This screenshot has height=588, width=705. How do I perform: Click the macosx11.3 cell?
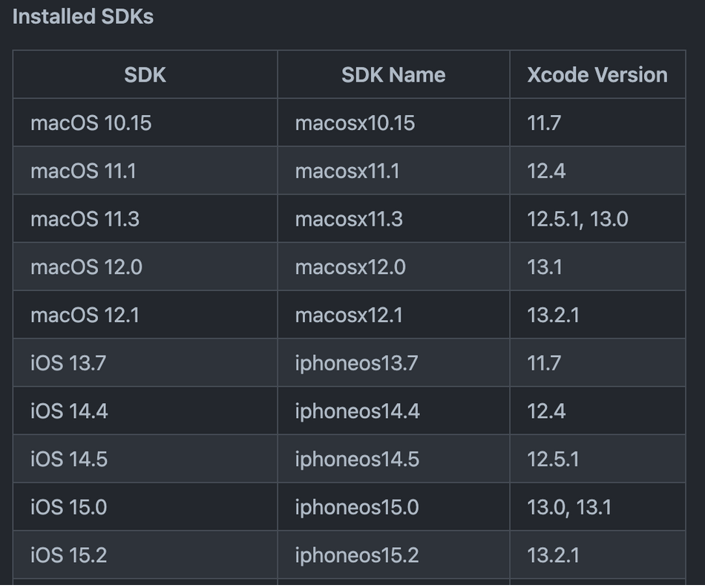click(x=393, y=219)
